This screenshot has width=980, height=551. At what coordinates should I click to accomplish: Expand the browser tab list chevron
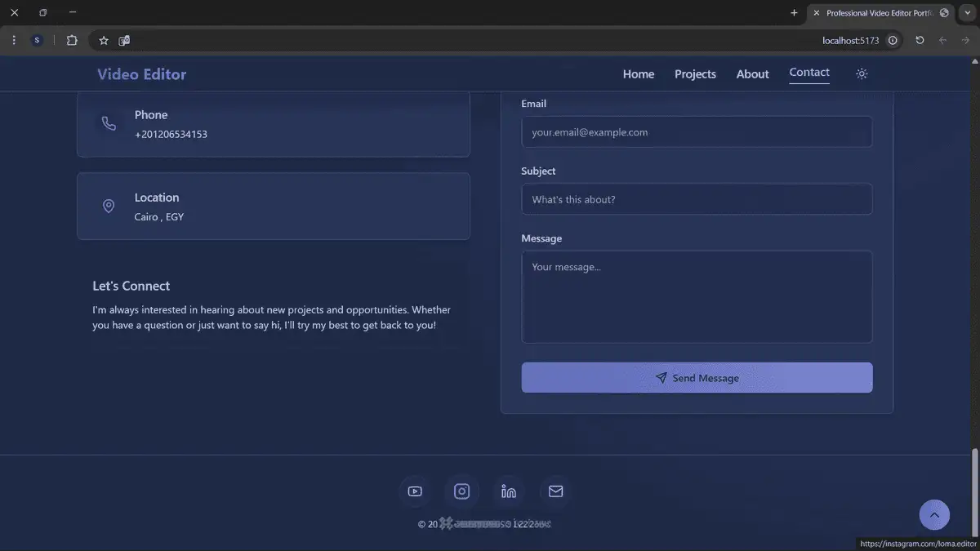[968, 13]
